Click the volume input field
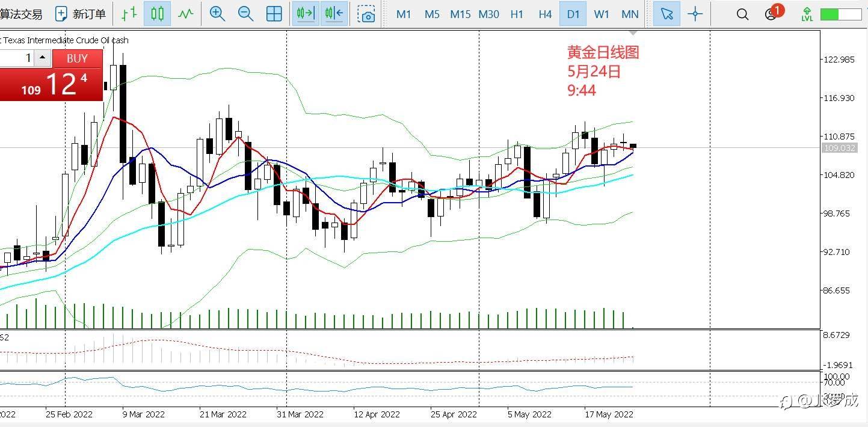This screenshot has width=868, height=427. 16,58
